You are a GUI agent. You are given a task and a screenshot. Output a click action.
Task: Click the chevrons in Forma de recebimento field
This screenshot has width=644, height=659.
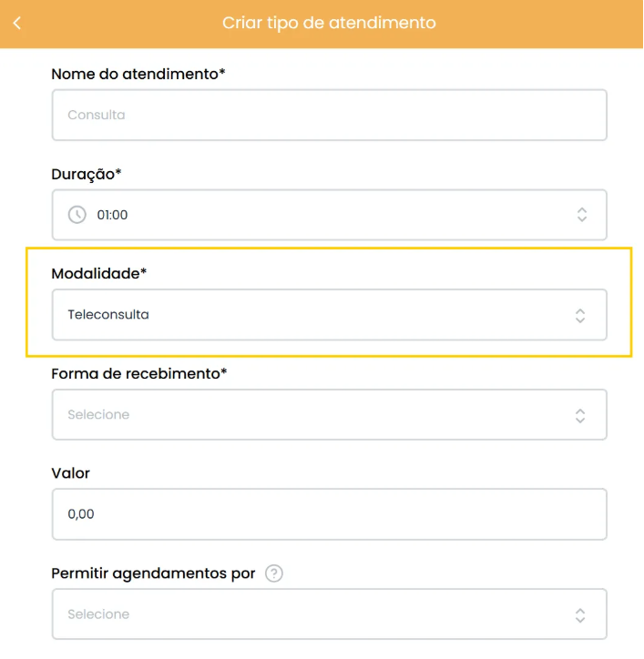[580, 415]
